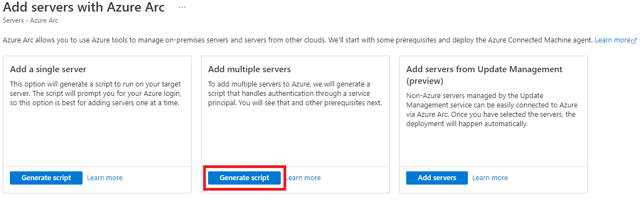Open Learn more in the multiple servers card
This screenshot has height=200, width=644.
coord(303,178)
